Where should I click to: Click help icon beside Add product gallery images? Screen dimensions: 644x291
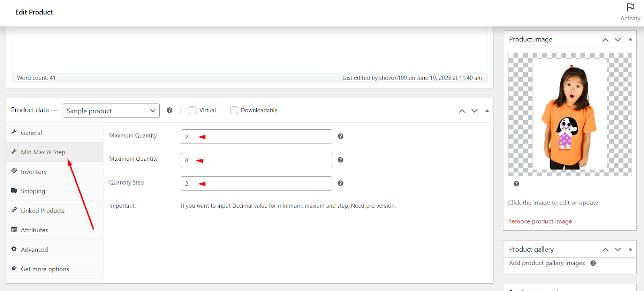pos(593,263)
